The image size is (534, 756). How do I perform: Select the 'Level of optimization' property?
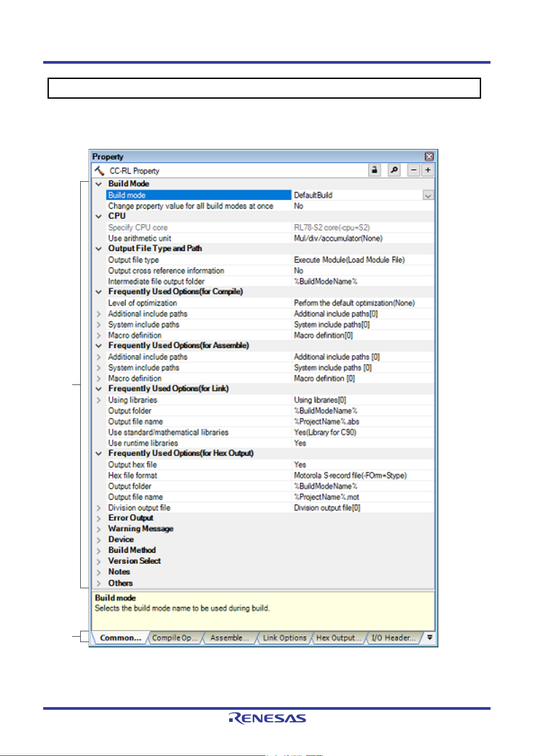(143, 303)
